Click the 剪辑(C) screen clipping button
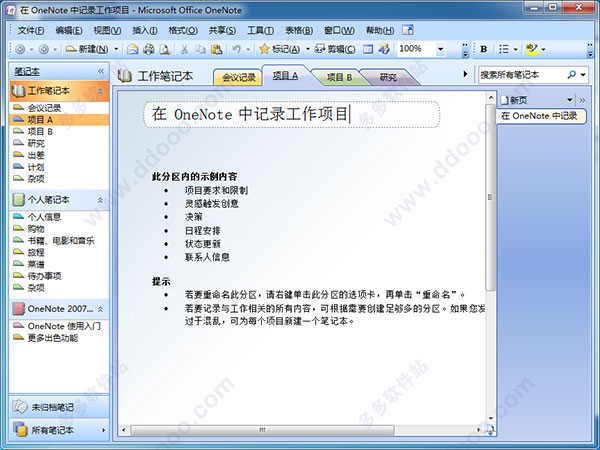Image resolution: width=600 pixels, height=450 pixels. [x=335, y=49]
